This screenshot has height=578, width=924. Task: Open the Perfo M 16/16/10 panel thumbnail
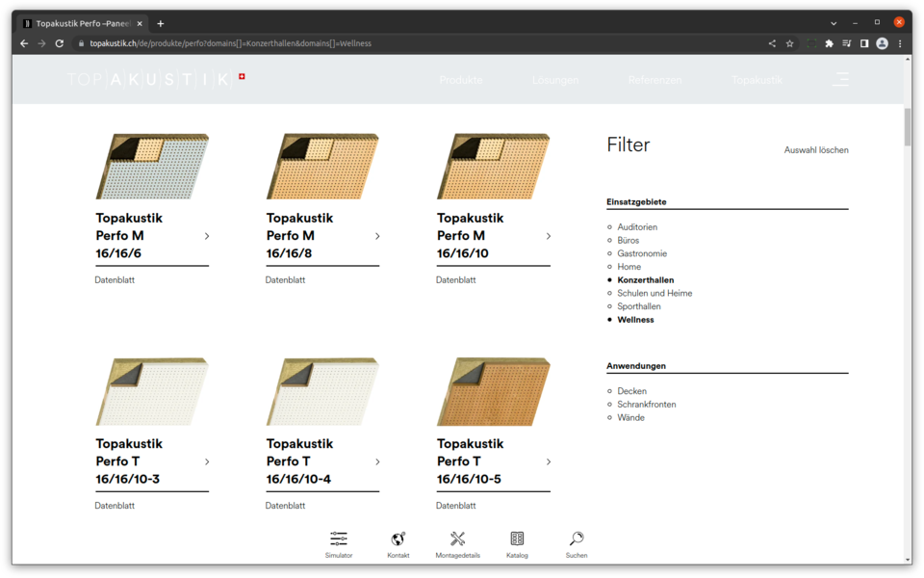(x=493, y=167)
